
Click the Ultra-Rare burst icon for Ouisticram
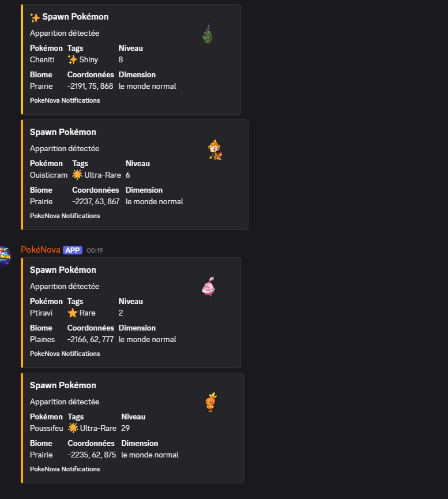[x=77, y=175]
